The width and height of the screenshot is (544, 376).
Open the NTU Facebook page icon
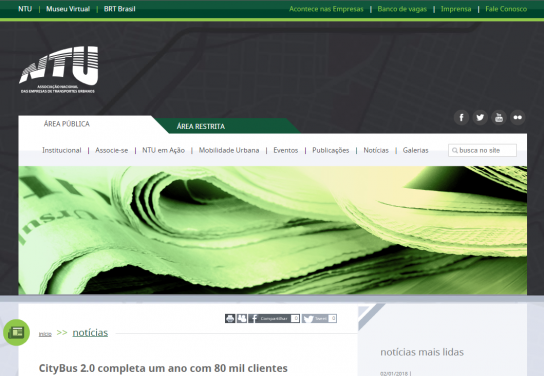(461, 118)
